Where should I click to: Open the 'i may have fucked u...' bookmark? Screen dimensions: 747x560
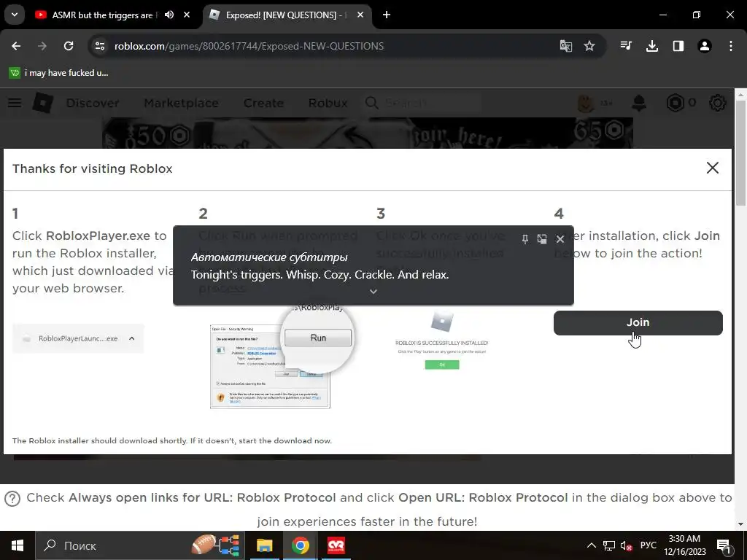tap(59, 73)
